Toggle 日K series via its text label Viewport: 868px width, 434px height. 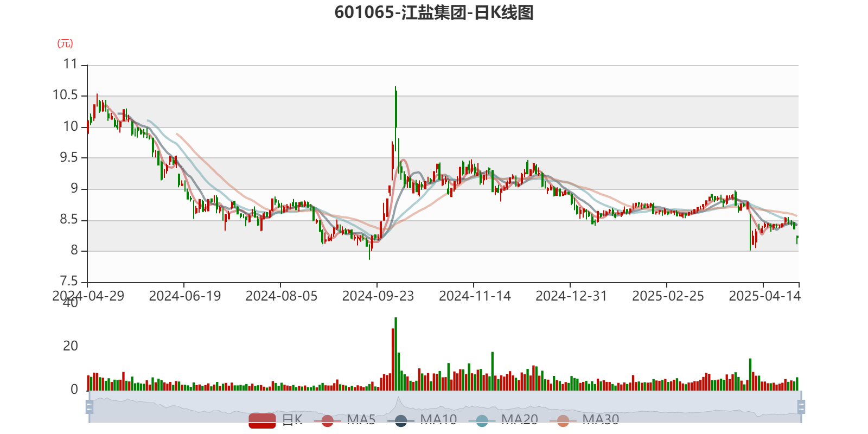[292, 420]
